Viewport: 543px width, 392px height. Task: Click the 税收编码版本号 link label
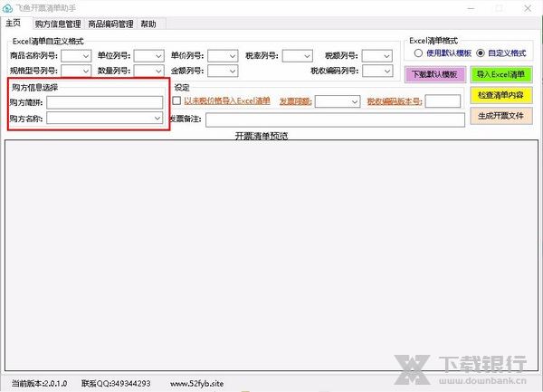tap(395, 101)
